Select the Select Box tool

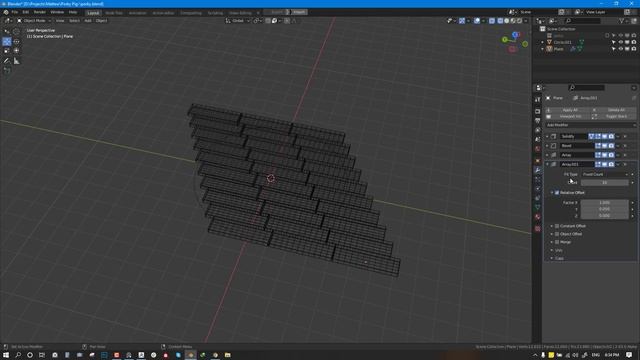point(7,31)
